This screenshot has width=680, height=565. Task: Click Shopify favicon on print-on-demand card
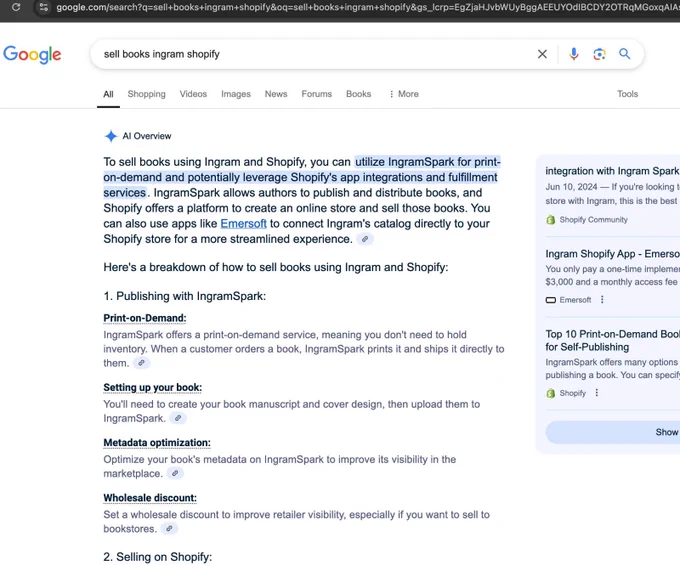[551, 393]
